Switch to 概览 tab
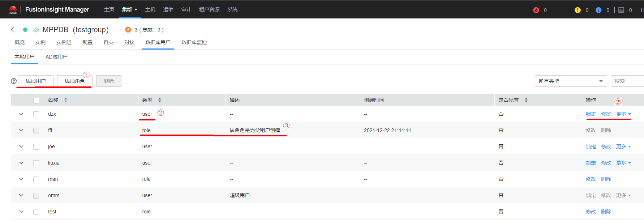Image resolution: width=644 pixels, height=221 pixels. coord(20,42)
